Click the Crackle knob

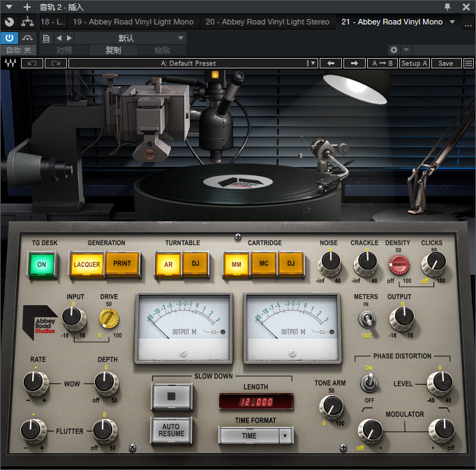[366, 263]
